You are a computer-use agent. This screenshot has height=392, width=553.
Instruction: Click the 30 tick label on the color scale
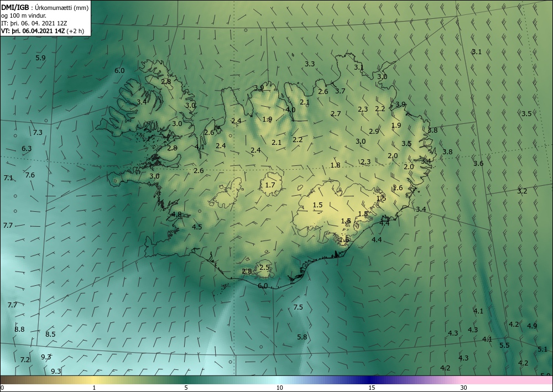[x=463, y=388]
